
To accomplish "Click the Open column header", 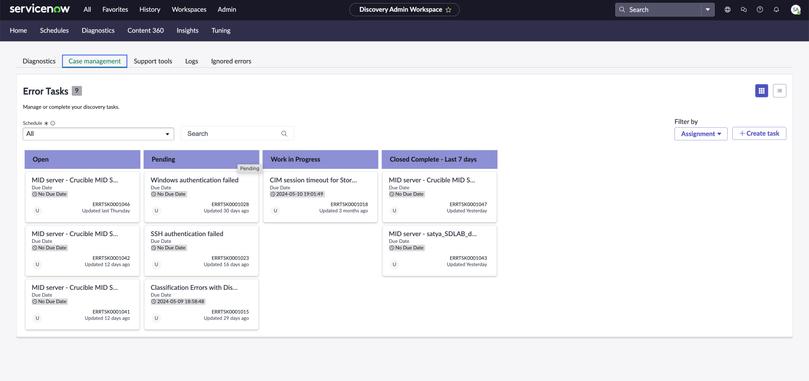I will [83, 160].
